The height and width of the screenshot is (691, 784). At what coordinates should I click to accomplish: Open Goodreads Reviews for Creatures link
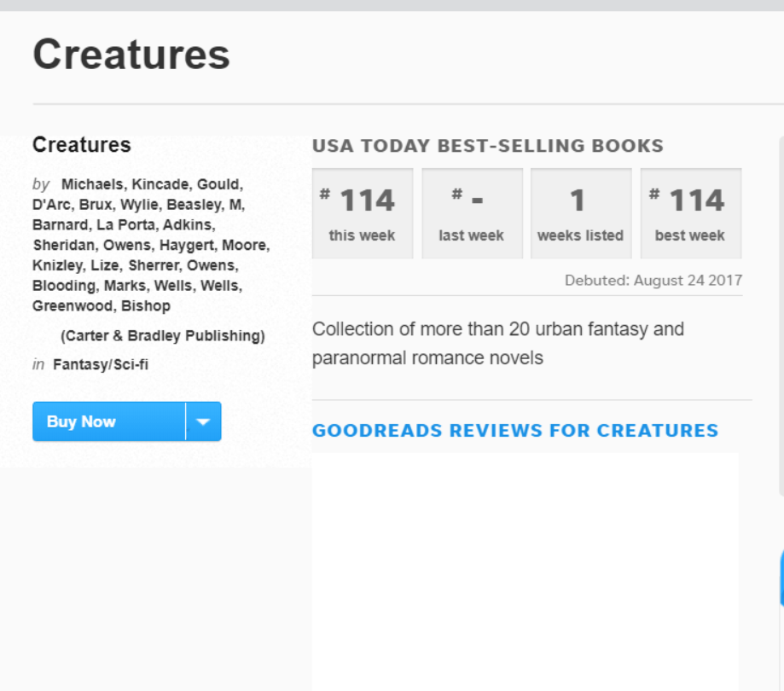click(515, 431)
